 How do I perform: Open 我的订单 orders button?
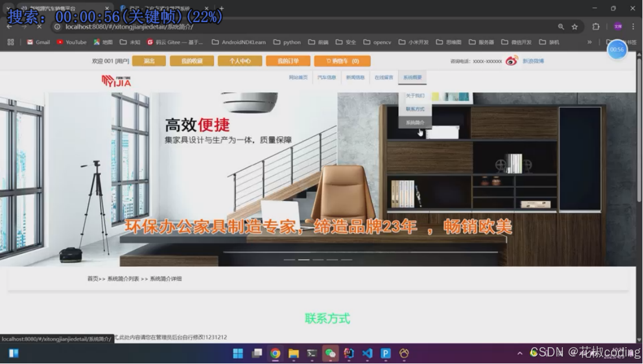pos(288,61)
